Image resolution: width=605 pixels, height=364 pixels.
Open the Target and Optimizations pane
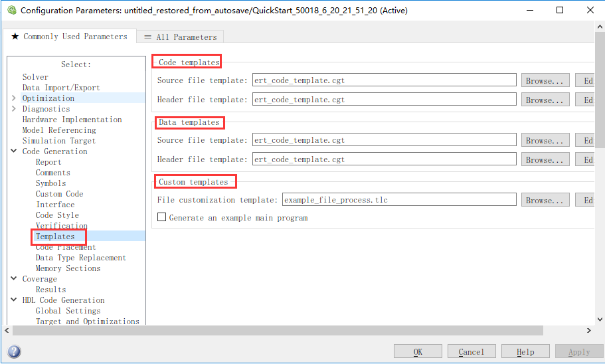88,321
